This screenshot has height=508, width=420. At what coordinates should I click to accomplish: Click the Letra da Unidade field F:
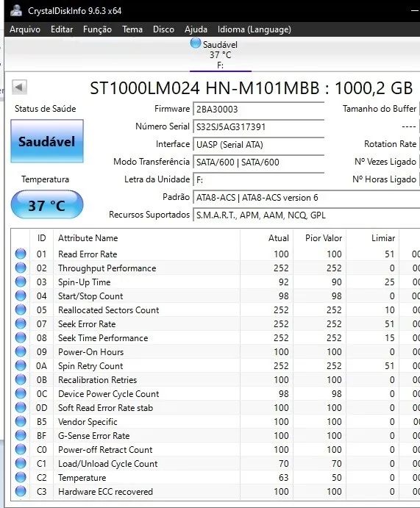(x=259, y=180)
